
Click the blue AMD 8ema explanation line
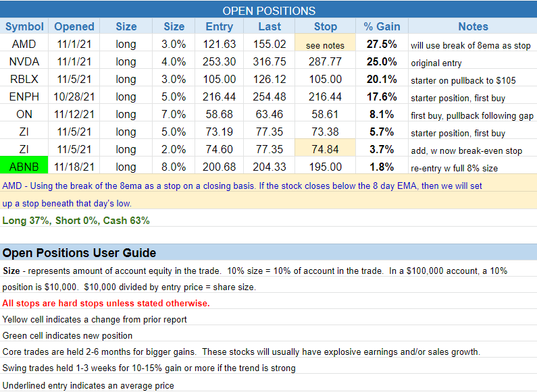click(242, 186)
